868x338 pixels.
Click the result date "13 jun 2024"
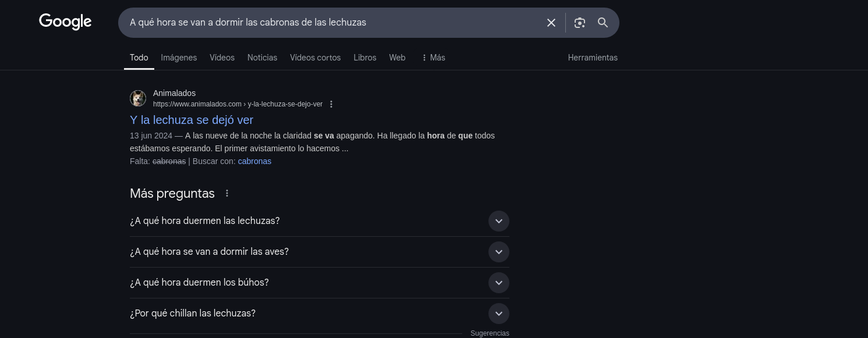pyautogui.click(x=151, y=136)
